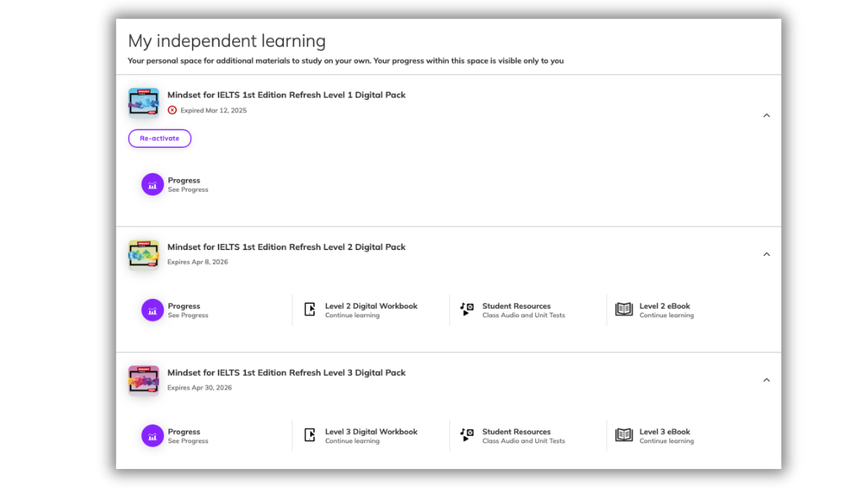Click Mindset for IELTS Level 2 Digital Pack title
This screenshot has width=868, height=488.
click(x=286, y=247)
